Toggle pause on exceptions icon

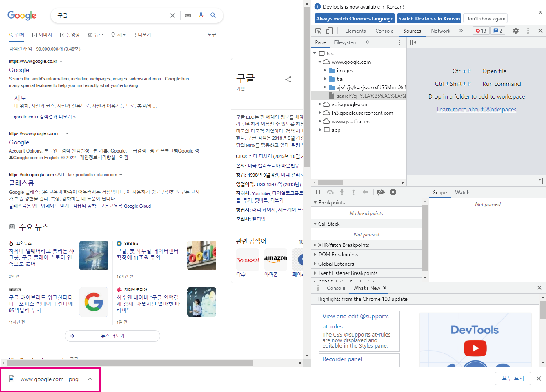click(393, 192)
